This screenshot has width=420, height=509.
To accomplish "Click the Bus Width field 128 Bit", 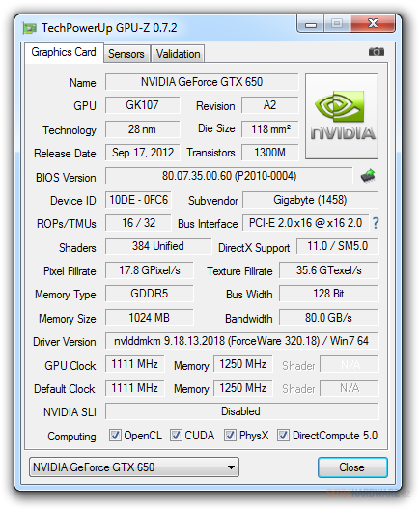I will coord(329,294).
